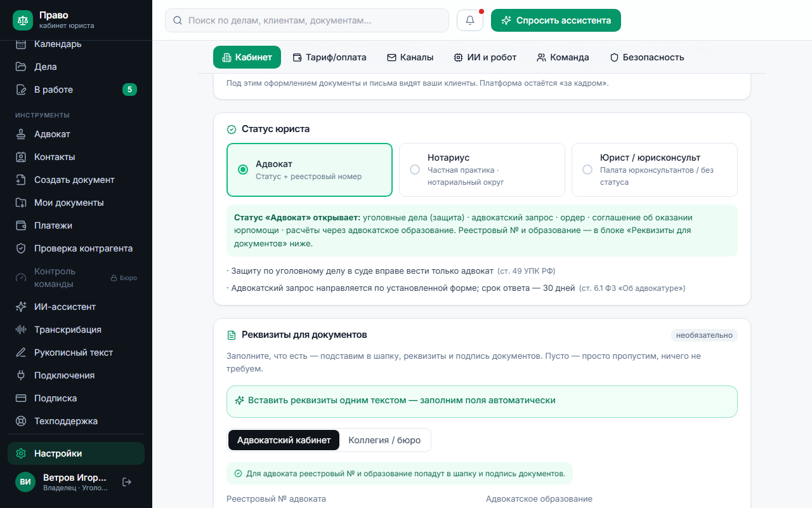Click the Адвокат stamp icon in sidebar

point(21,134)
